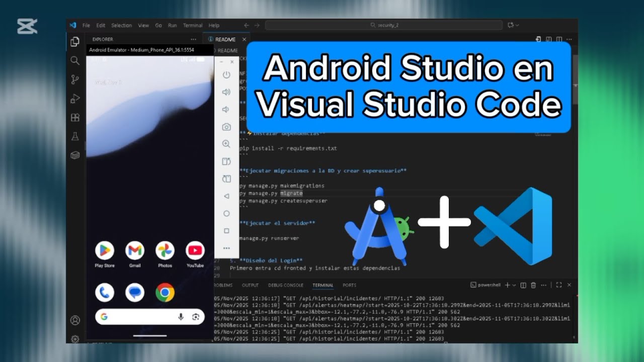644x362 pixels.
Task: Click emulator Overview square button
Action: point(226,231)
